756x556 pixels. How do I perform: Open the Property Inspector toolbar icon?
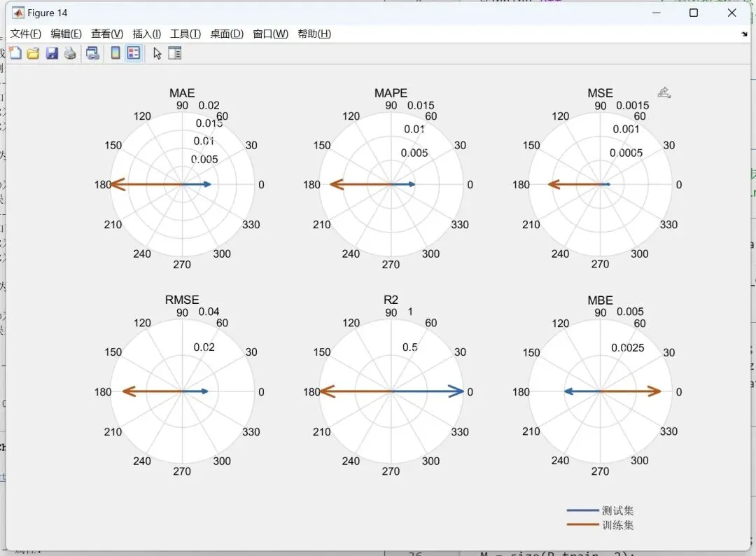click(174, 53)
